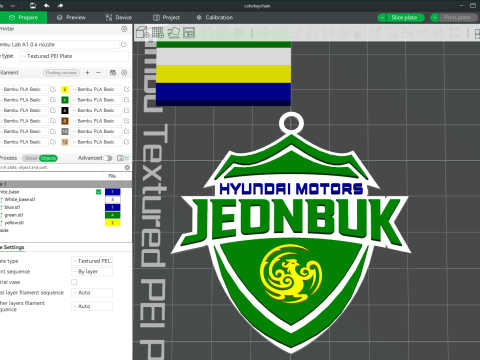Toggle the Advanced mode switch
480x360 pixels.
coord(108,158)
